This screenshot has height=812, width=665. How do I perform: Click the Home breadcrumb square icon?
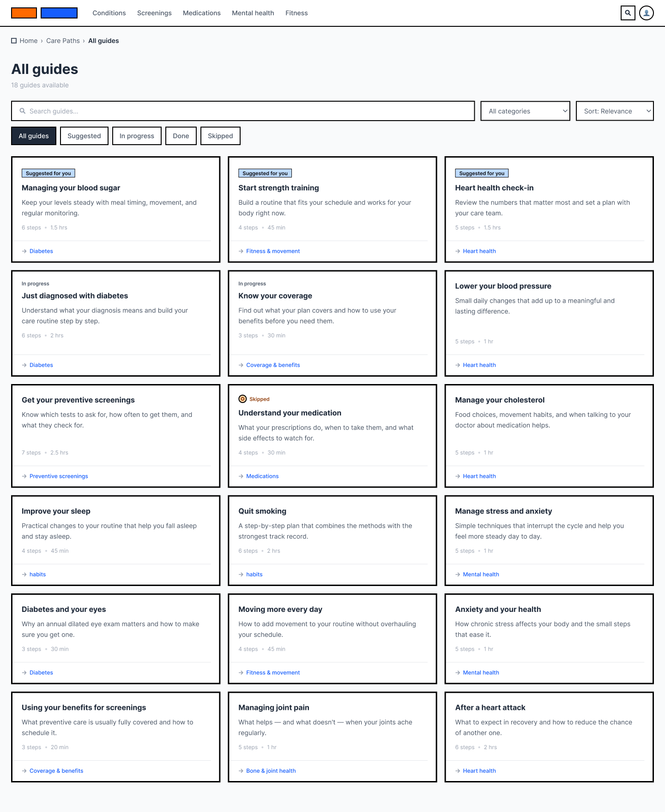[x=14, y=41]
